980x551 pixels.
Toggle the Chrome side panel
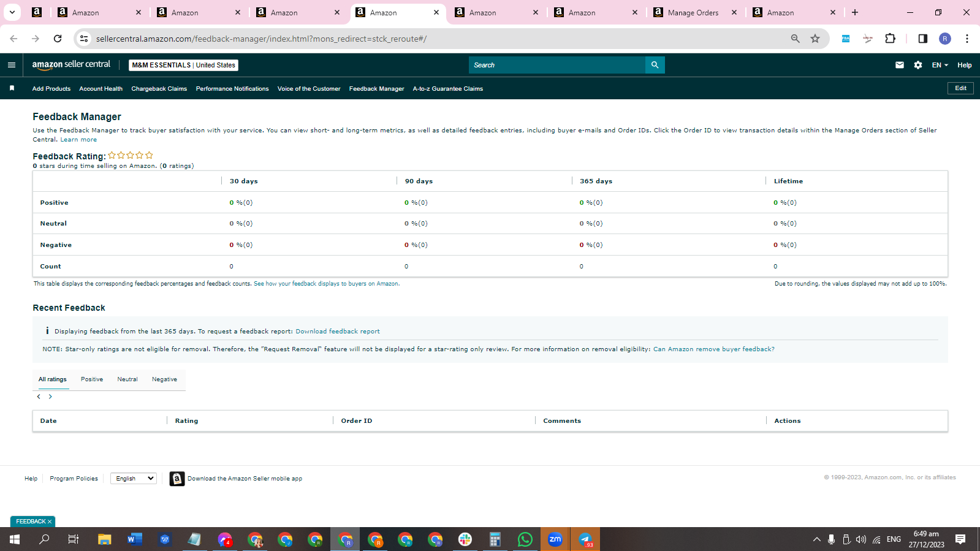(922, 39)
